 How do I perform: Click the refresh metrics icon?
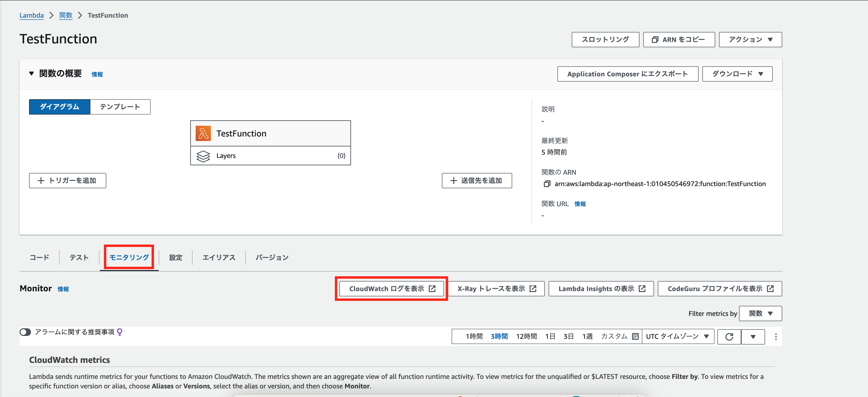[729, 337]
